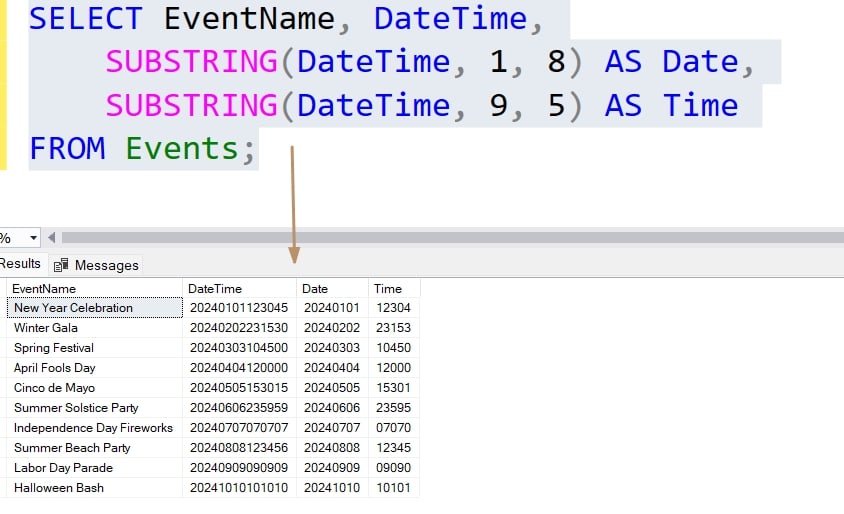Select the Summer Solstice Party cell
Image resolution: width=844 pixels, height=514 pixels.
pyautogui.click(x=95, y=407)
